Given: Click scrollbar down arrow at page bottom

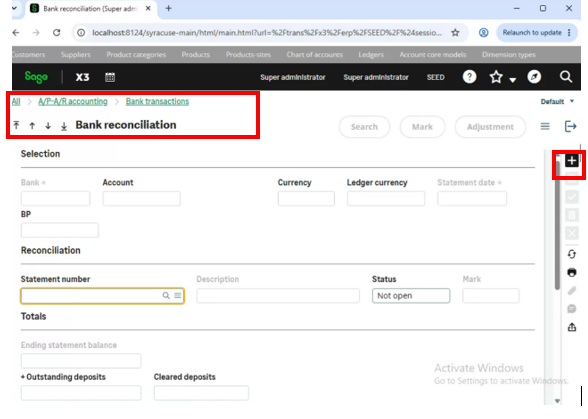Looking at the screenshot, I should point(557,401).
